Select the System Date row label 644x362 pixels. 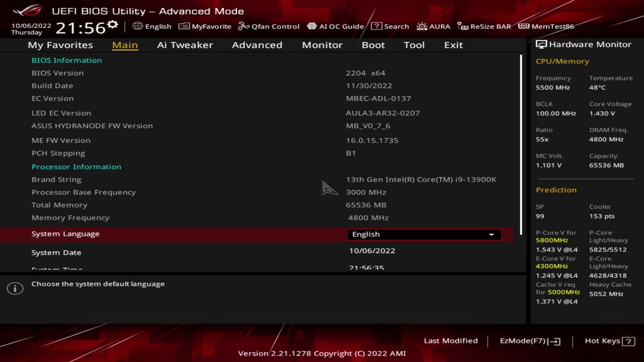pos(56,252)
